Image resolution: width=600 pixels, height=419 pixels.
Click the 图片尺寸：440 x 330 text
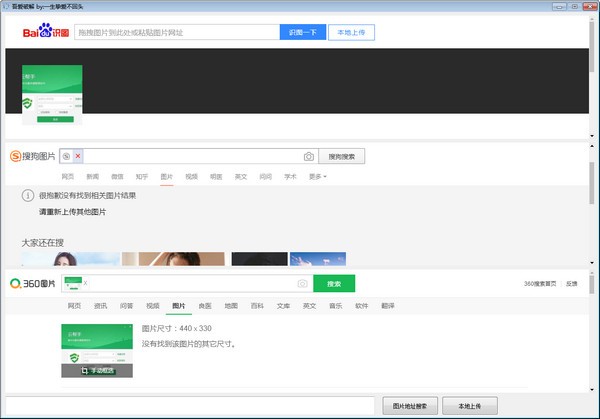[x=176, y=328]
